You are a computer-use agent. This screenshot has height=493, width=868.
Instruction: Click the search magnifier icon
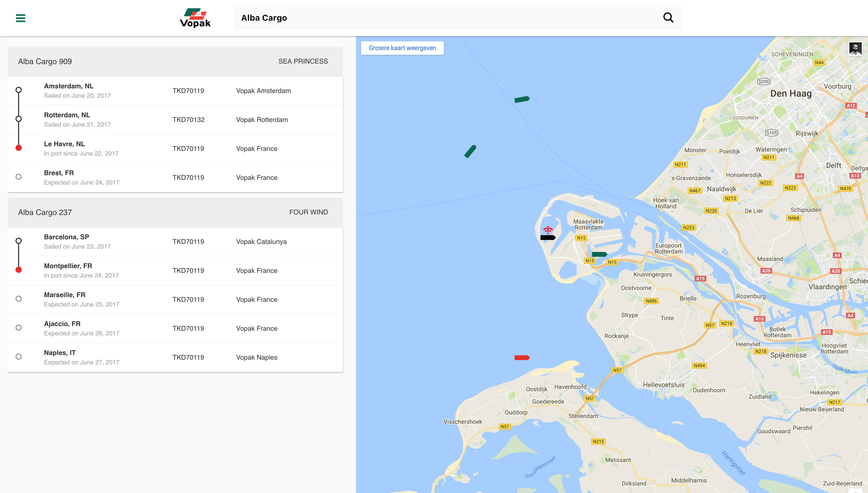coord(668,17)
